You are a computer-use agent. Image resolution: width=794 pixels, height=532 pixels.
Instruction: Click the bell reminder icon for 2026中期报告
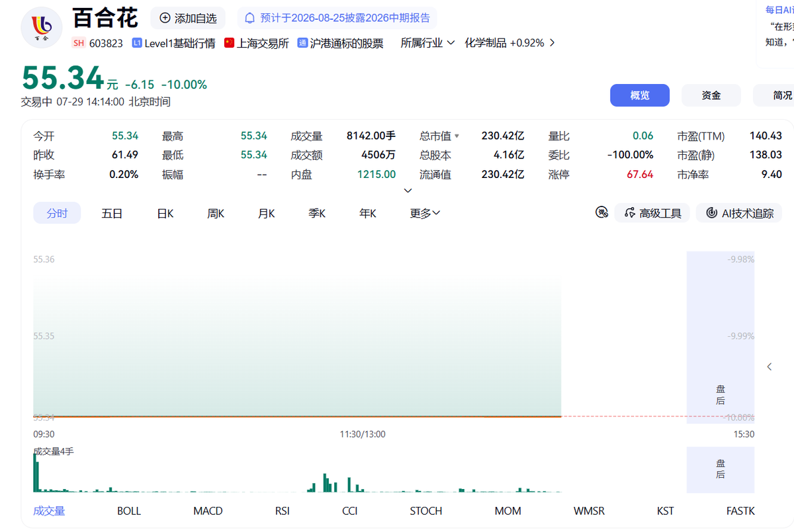pyautogui.click(x=250, y=18)
